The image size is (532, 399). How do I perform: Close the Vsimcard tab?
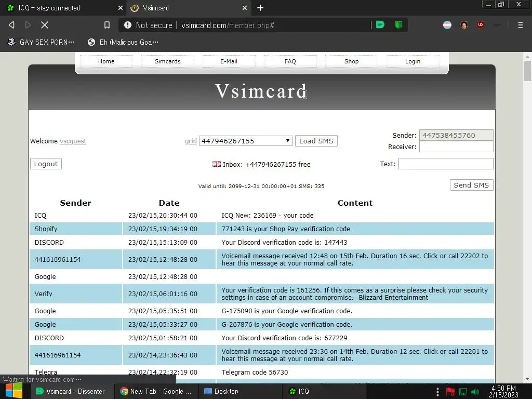point(244,8)
